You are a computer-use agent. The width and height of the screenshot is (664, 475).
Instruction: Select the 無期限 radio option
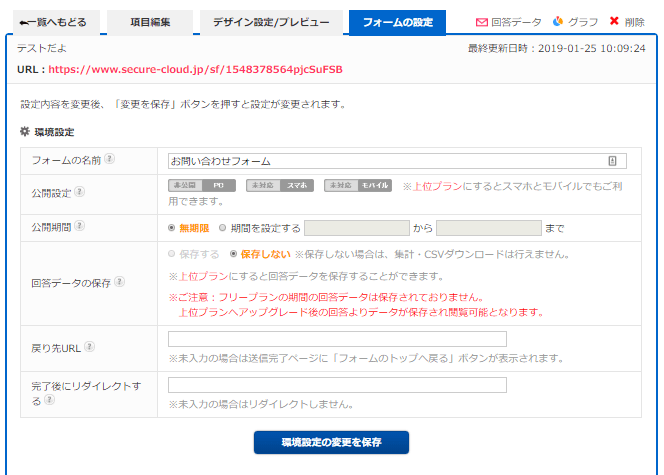(x=173, y=227)
